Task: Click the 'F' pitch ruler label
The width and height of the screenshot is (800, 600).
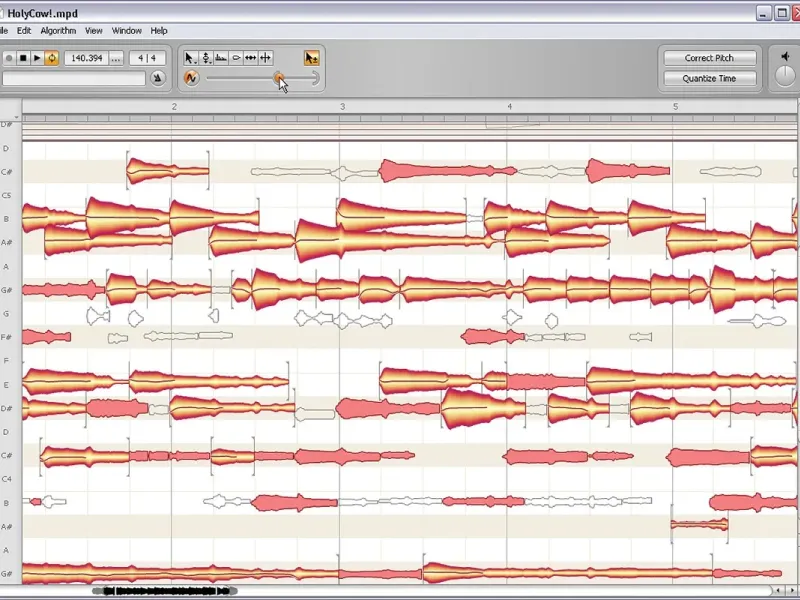Action: click(x=6, y=361)
